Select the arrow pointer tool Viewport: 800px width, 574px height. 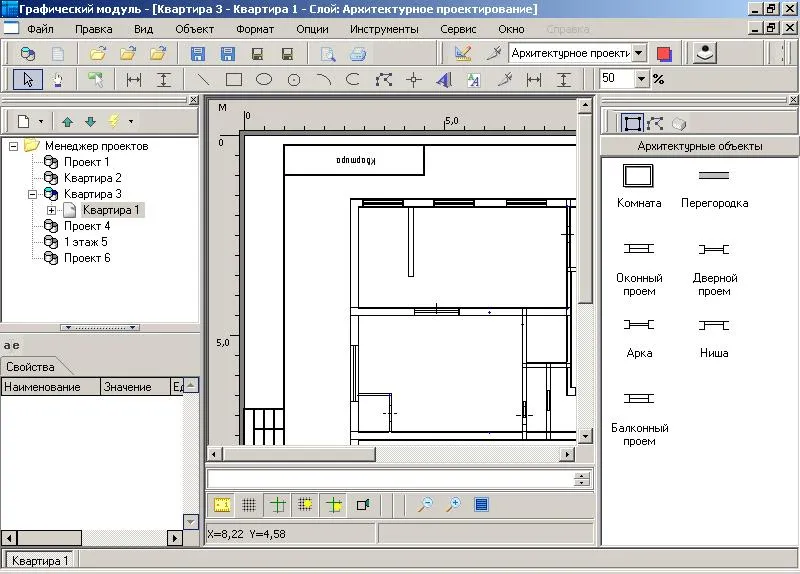(x=28, y=80)
